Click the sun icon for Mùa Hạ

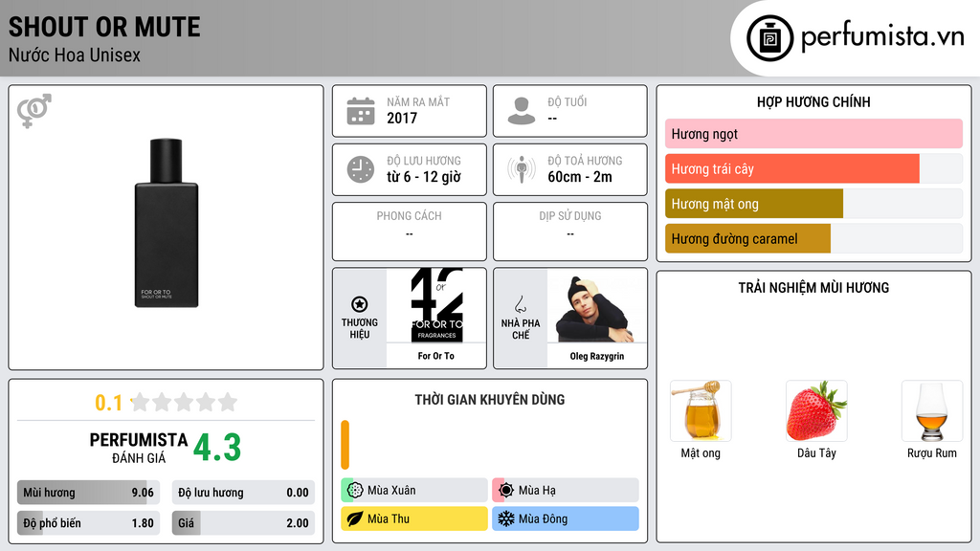click(506, 491)
